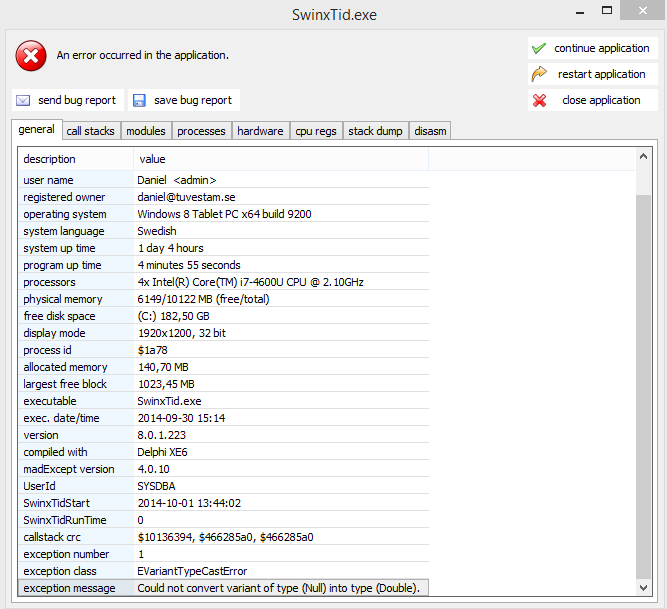Screen dimensions: 667x609
Task: Select the SwinxTidRunTime row label
Action: point(65,520)
